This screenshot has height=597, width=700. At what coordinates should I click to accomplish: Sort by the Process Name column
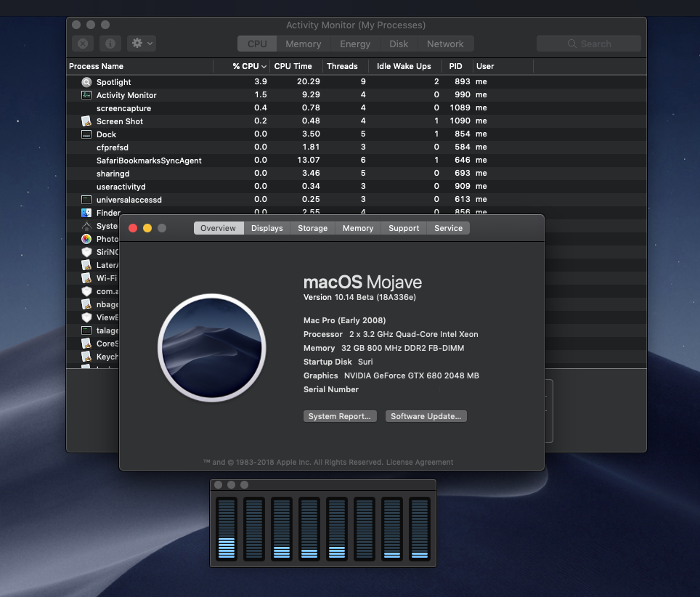click(x=139, y=66)
